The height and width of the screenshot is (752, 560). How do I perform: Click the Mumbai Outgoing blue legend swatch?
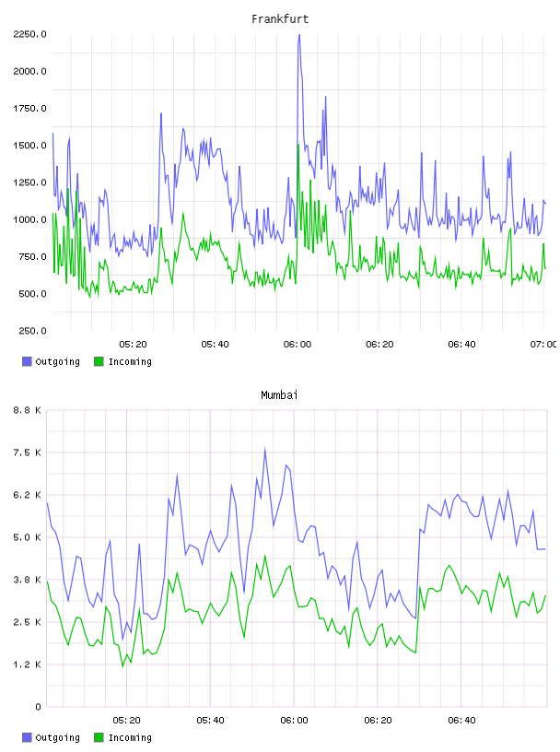point(27,737)
